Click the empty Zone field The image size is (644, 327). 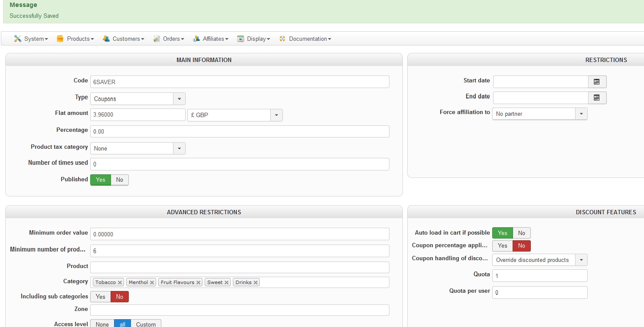(240, 310)
